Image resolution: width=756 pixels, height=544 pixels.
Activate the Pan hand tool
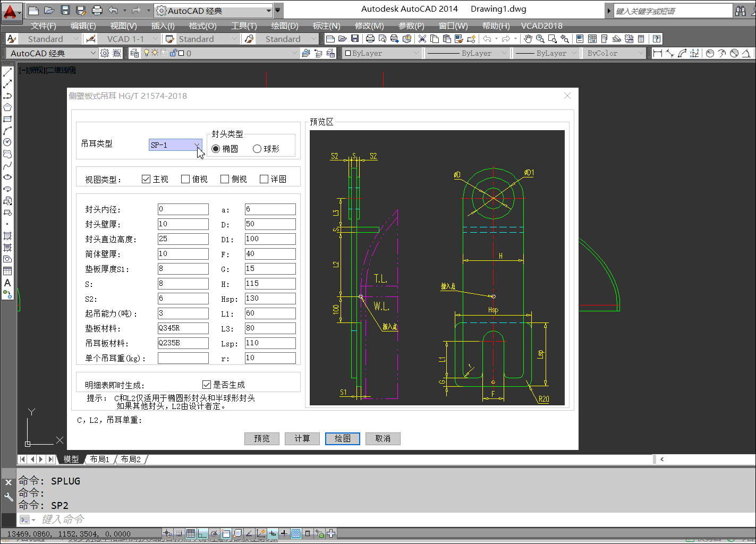(528, 39)
